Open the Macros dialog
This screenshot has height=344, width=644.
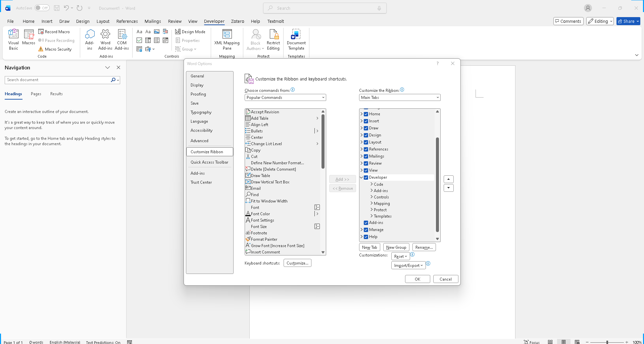[29, 38]
